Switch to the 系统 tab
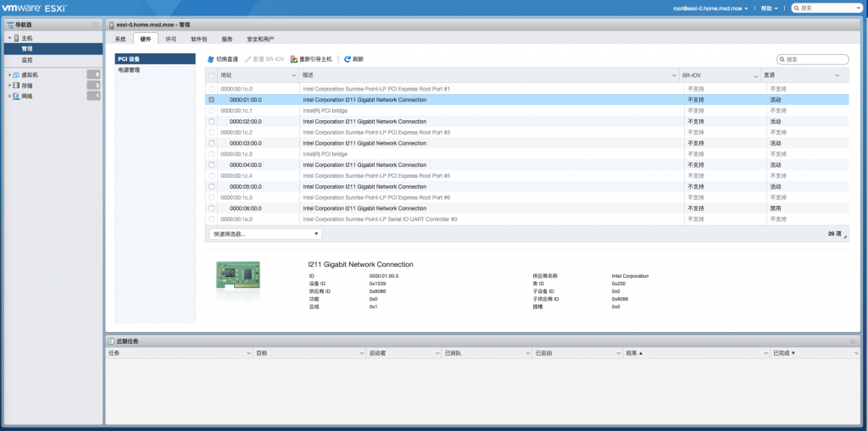The height and width of the screenshot is (431, 868). [x=120, y=39]
